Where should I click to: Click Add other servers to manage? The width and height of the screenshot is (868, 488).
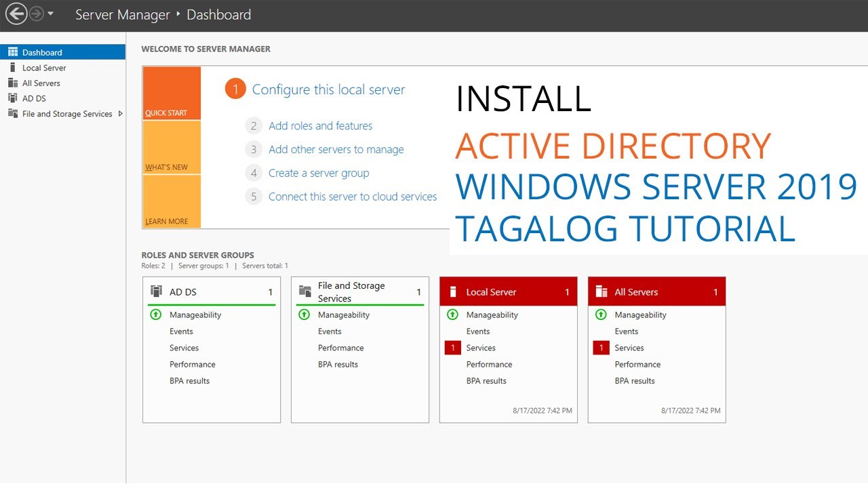coord(336,149)
